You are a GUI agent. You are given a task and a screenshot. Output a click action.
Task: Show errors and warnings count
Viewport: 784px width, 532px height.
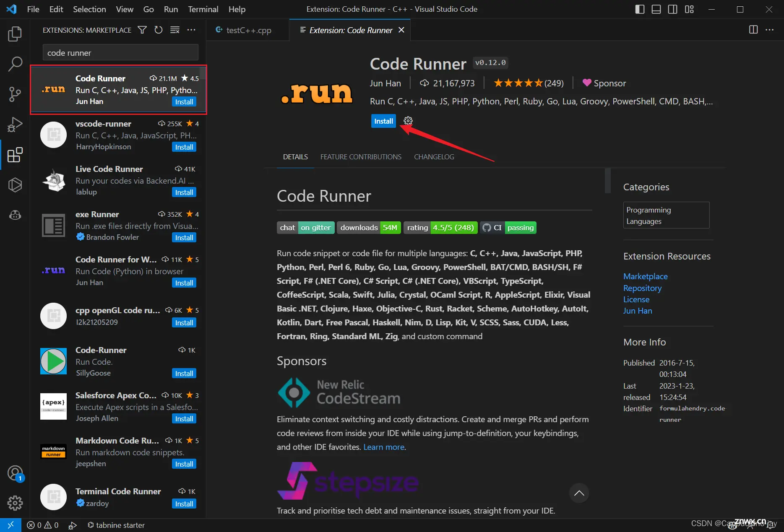[x=42, y=525]
